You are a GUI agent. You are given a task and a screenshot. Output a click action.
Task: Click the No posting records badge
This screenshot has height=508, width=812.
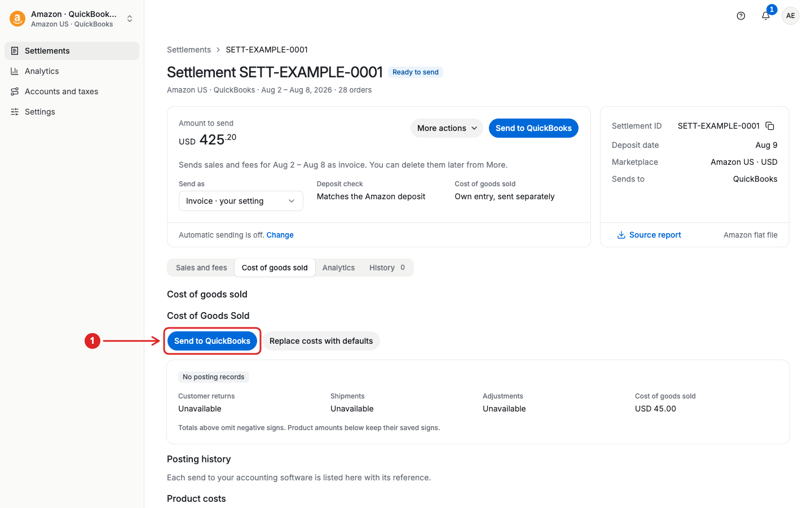[x=214, y=377]
